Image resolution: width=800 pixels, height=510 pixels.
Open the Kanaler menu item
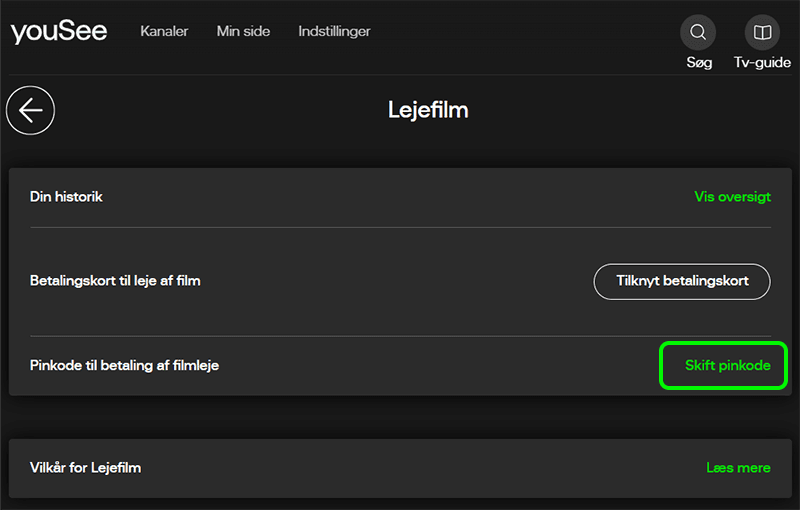coord(164,31)
